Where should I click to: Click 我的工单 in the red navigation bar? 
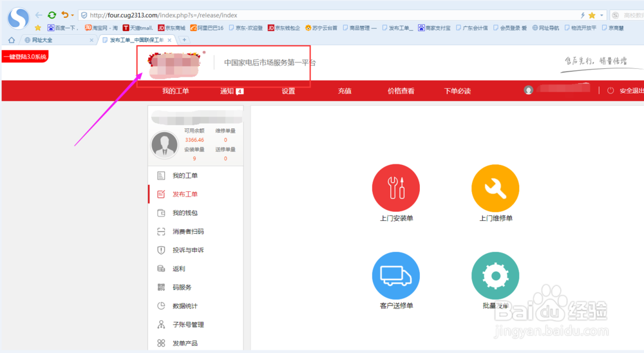tap(175, 91)
